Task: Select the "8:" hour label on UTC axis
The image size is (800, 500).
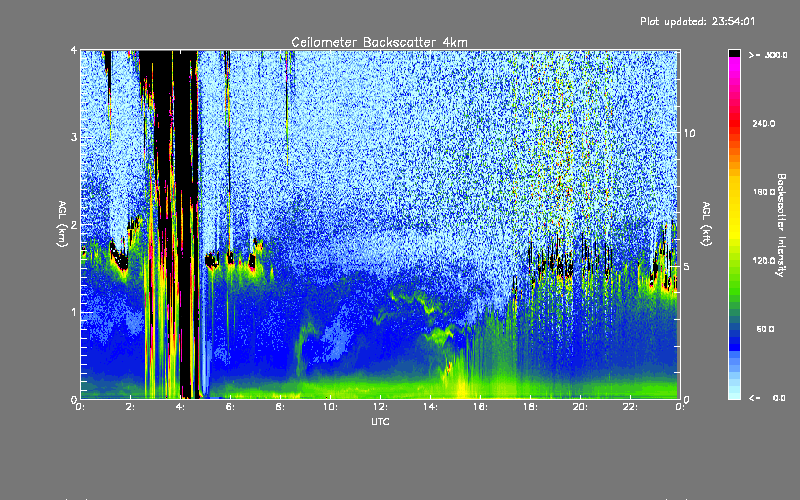Action: click(281, 407)
